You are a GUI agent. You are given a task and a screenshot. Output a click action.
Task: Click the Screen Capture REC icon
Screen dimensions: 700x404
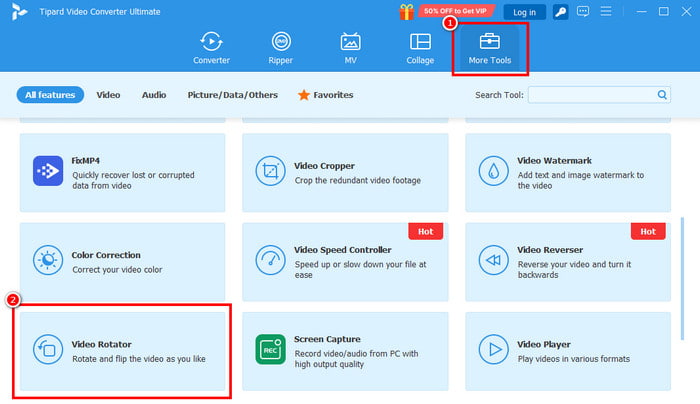tap(270, 349)
